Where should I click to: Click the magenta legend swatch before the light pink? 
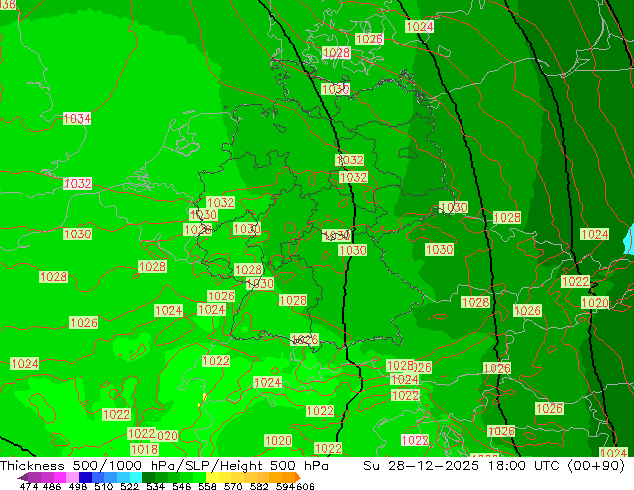60,477
